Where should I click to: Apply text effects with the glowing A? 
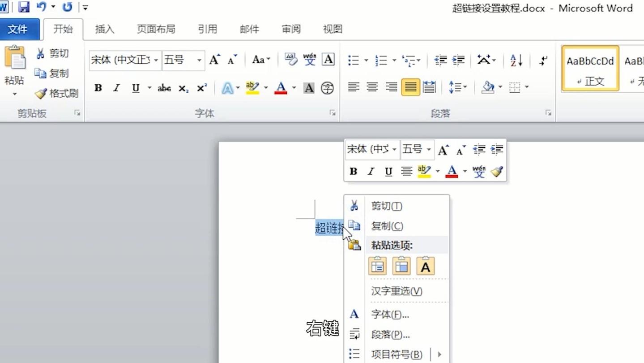point(227,88)
